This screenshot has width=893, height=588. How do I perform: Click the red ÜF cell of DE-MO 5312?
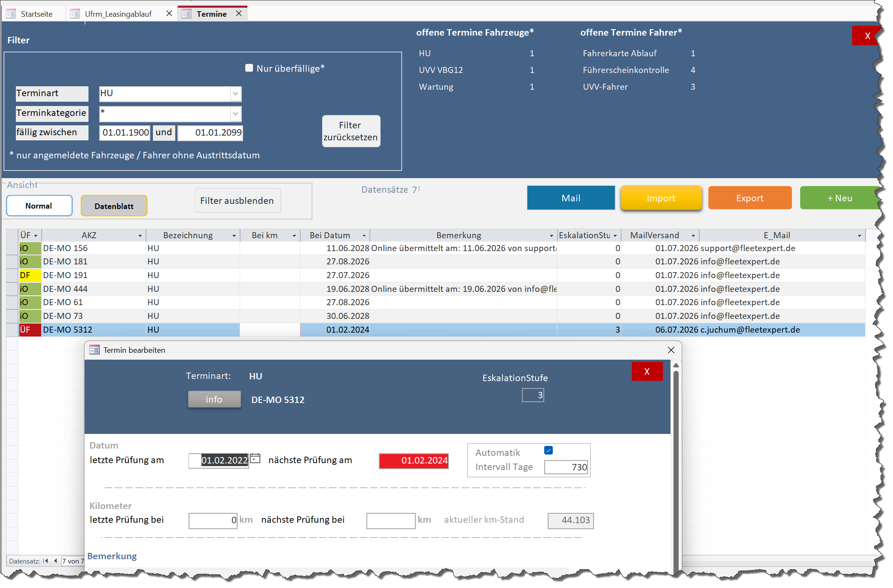[x=30, y=330]
